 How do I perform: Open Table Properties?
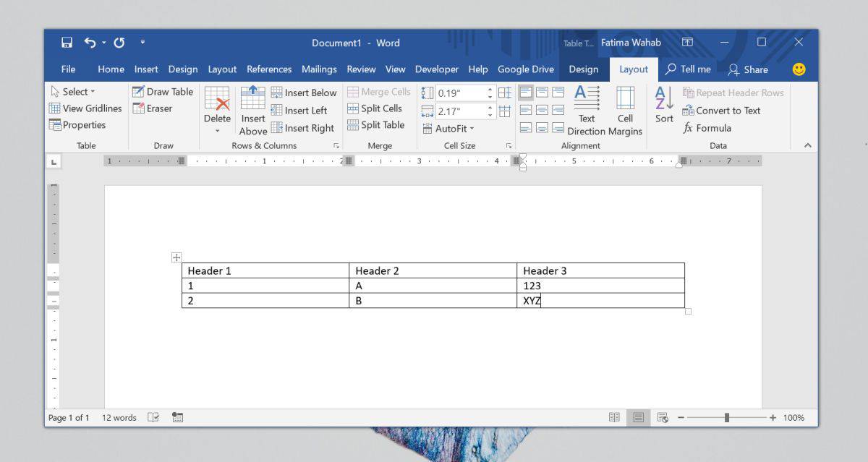coord(82,124)
